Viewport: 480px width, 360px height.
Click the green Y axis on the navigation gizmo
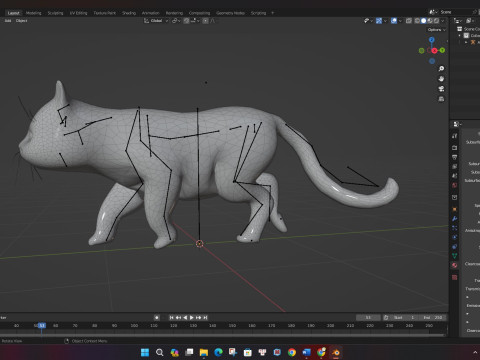(x=442, y=50)
